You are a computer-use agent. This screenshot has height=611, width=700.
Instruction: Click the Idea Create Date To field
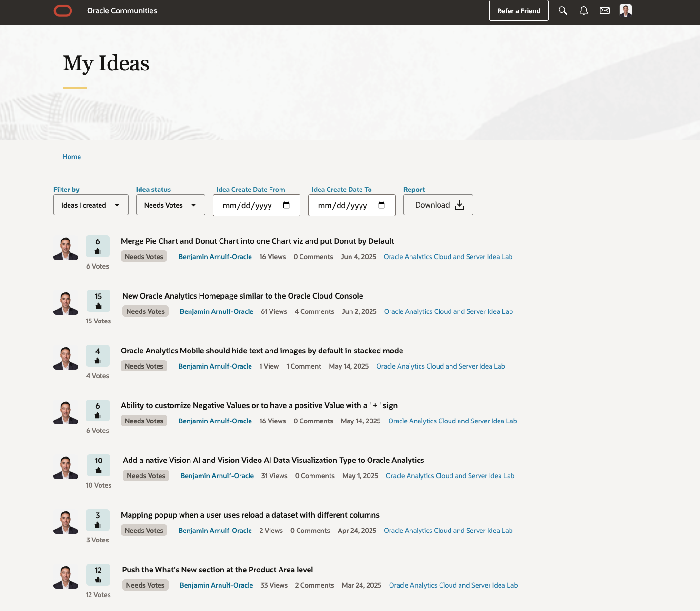tap(352, 205)
